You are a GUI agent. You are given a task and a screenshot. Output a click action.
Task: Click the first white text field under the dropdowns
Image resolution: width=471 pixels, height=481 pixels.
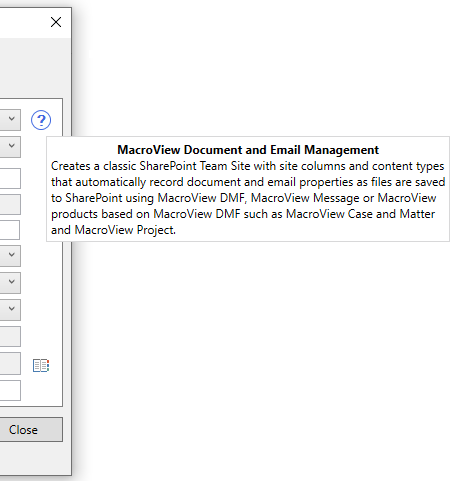10,178
